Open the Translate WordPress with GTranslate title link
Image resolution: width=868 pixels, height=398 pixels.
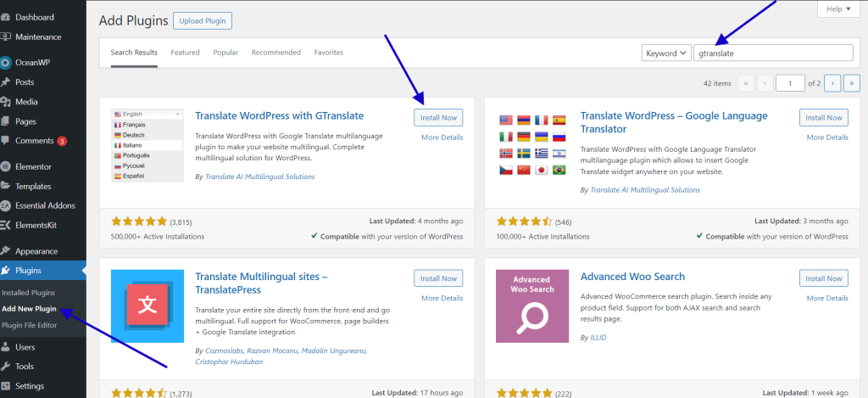click(280, 116)
